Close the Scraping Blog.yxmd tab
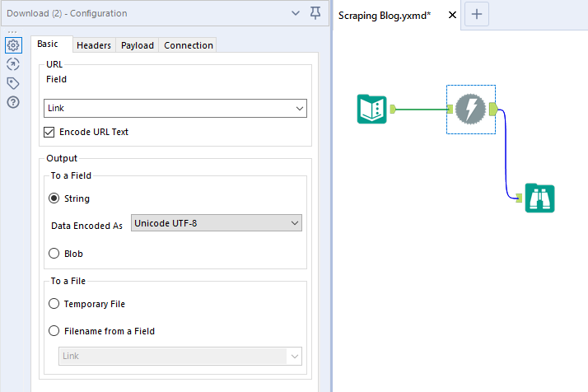 452,15
